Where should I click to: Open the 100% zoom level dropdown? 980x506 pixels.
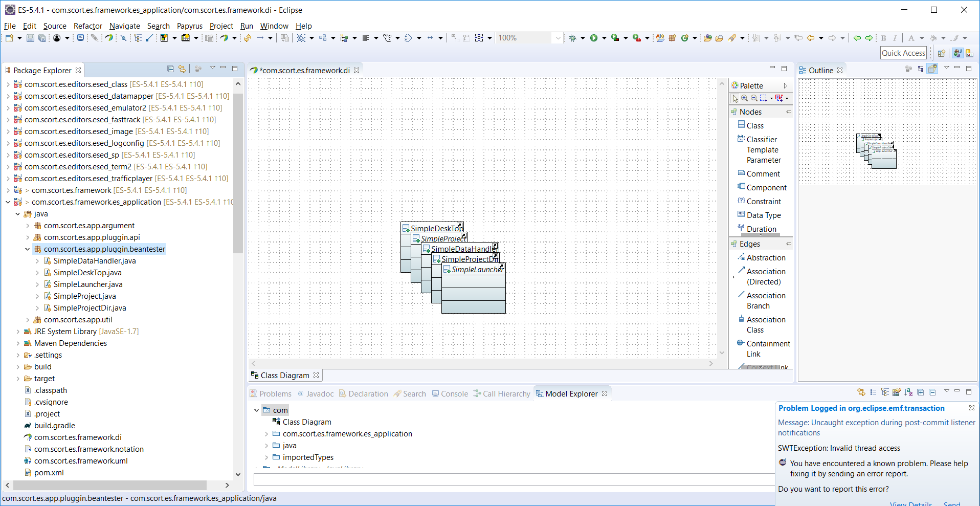click(558, 38)
